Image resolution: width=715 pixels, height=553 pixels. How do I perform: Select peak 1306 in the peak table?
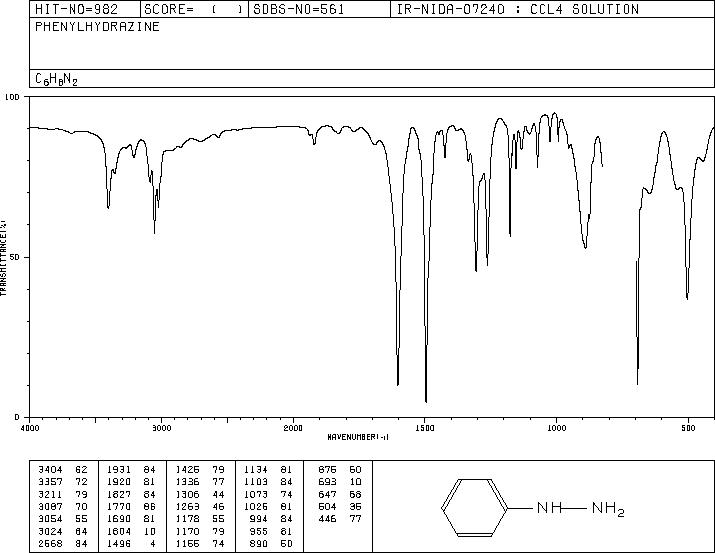[x=200, y=494]
